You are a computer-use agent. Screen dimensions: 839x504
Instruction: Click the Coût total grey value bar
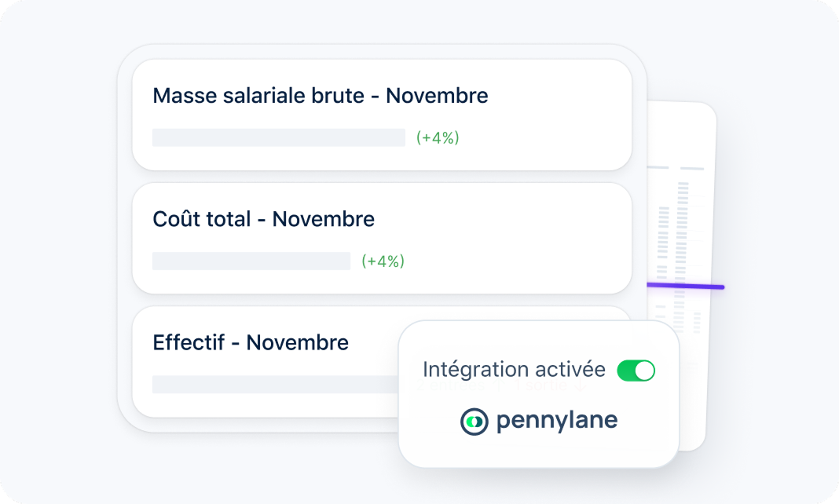click(251, 261)
